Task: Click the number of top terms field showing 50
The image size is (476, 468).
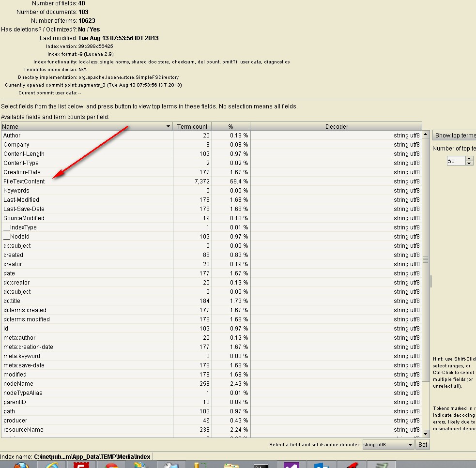Action: 456,161
